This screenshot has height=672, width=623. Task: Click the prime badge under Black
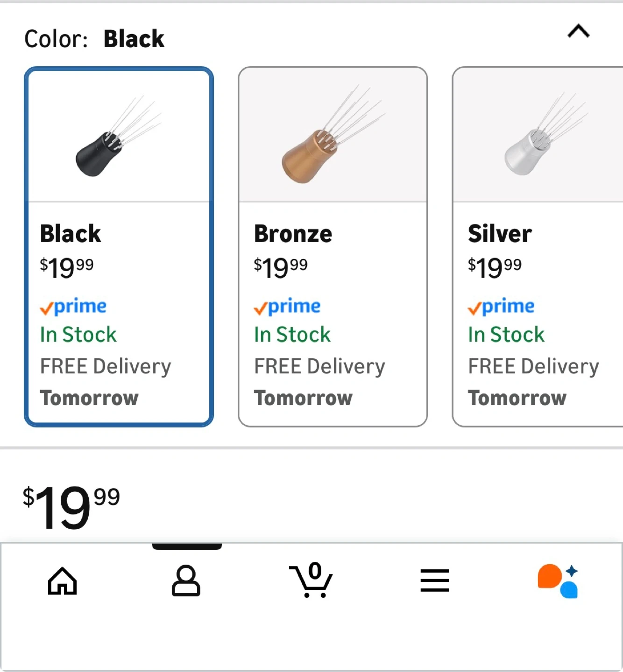pyautogui.click(x=73, y=307)
